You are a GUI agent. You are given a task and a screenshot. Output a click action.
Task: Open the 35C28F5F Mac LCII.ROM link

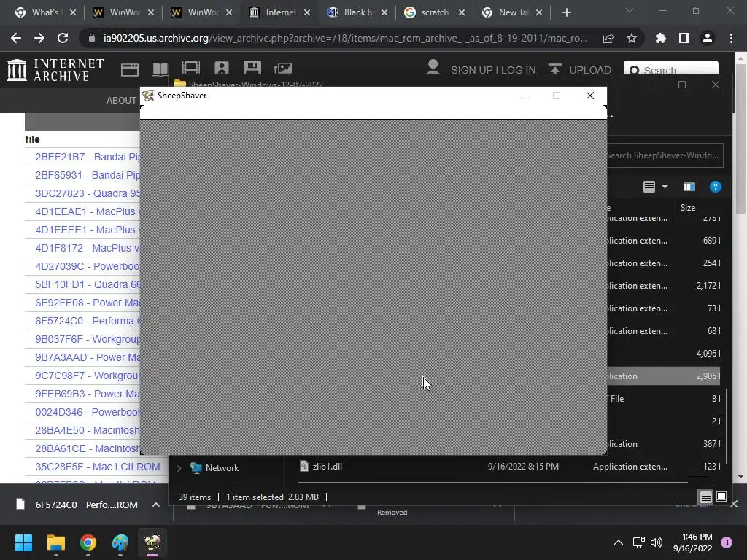coord(98,467)
